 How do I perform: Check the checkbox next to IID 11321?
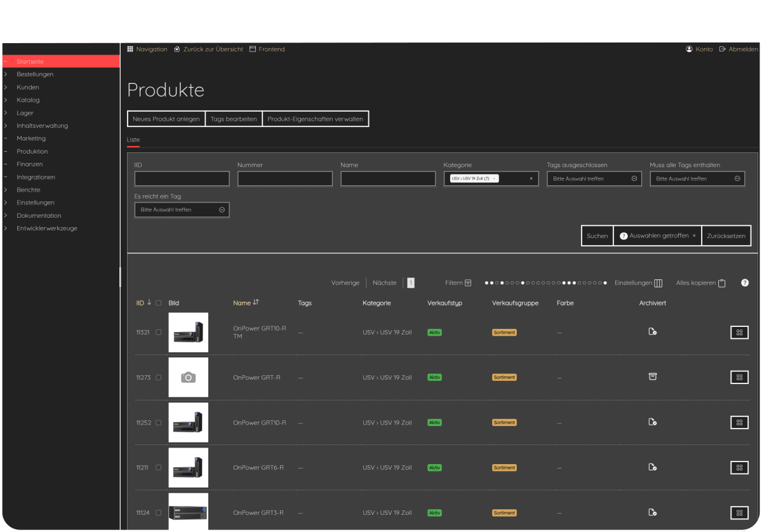158,332
